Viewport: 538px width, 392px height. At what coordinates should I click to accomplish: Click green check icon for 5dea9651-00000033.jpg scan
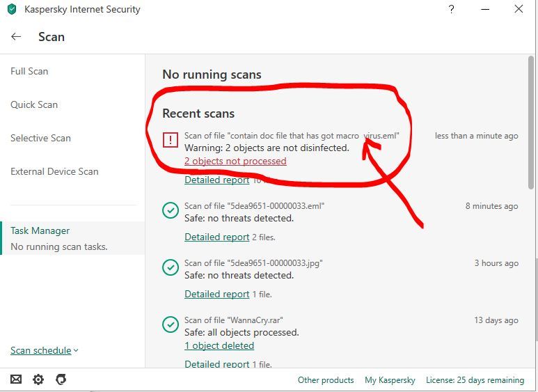click(171, 267)
